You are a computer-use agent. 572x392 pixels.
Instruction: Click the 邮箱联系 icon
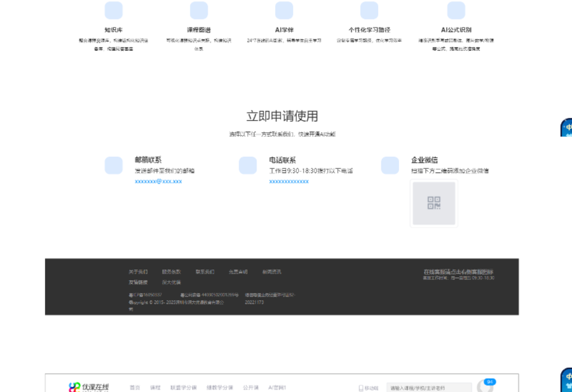tap(114, 165)
